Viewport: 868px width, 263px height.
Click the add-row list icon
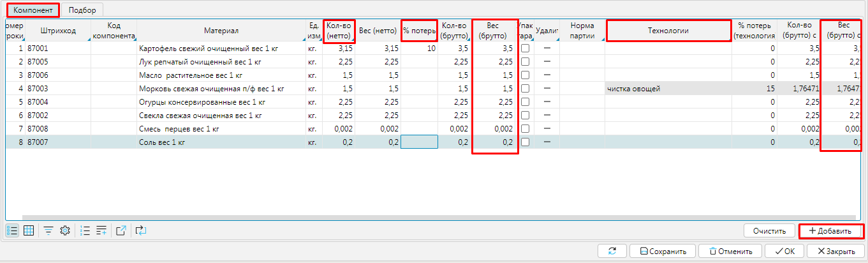click(101, 231)
